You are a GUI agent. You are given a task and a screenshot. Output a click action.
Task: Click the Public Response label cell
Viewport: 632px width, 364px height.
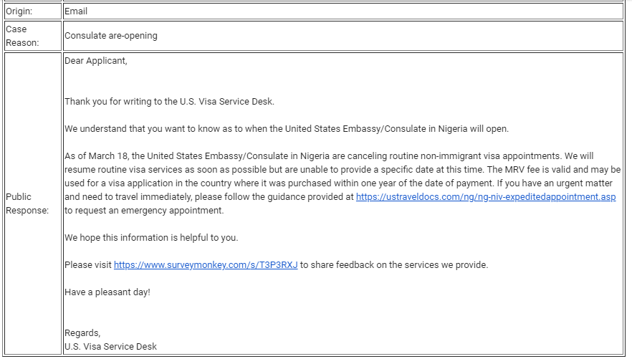point(33,203)
